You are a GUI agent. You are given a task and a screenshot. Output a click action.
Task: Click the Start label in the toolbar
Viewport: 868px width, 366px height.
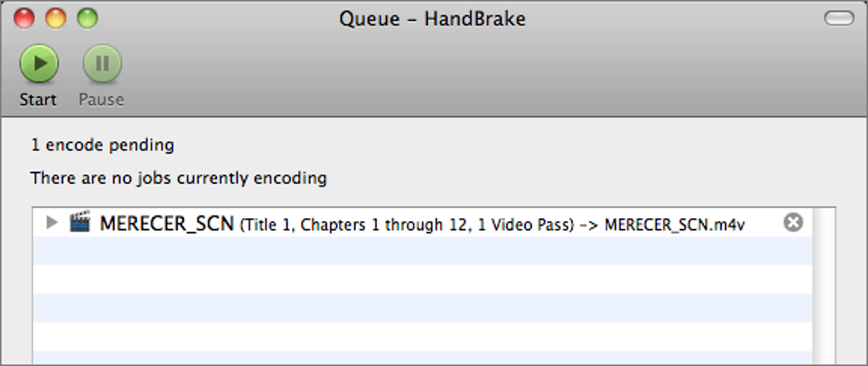38,100
